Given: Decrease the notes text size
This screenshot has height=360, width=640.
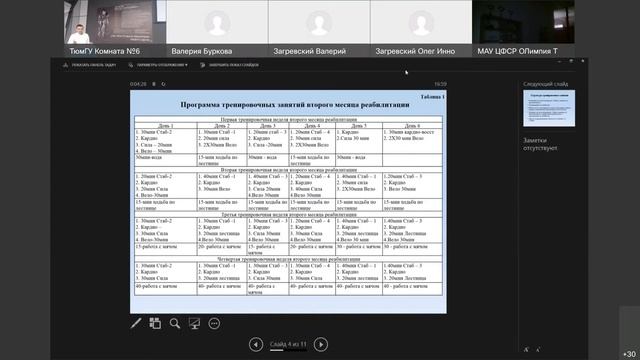Looking at the screenshot, I should (x=538, y=349).
